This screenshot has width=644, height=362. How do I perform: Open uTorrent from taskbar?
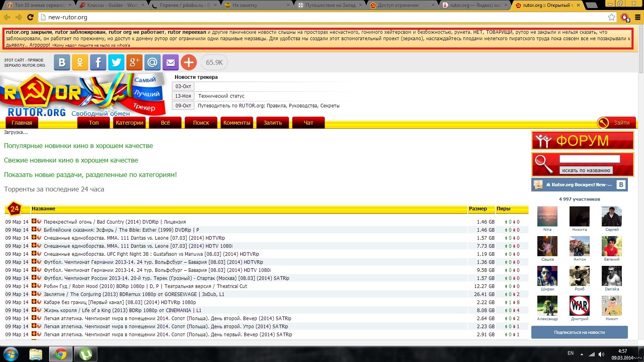[x=85, y=354]
